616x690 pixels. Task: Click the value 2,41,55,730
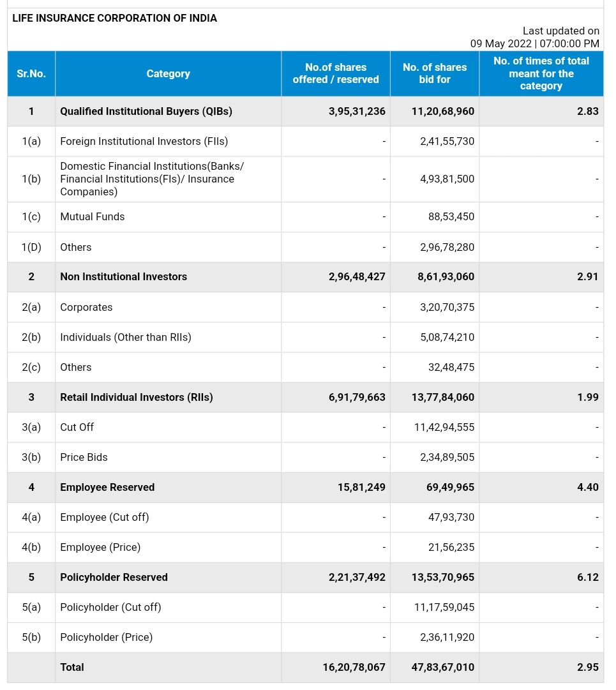pyautogui.click(x=447, y=141)
